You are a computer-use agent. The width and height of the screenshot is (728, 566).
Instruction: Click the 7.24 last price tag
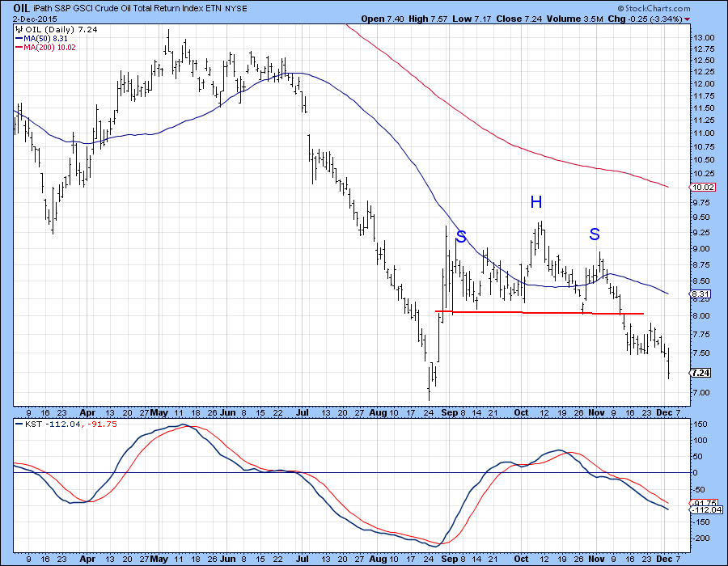(x=700, y=373)
